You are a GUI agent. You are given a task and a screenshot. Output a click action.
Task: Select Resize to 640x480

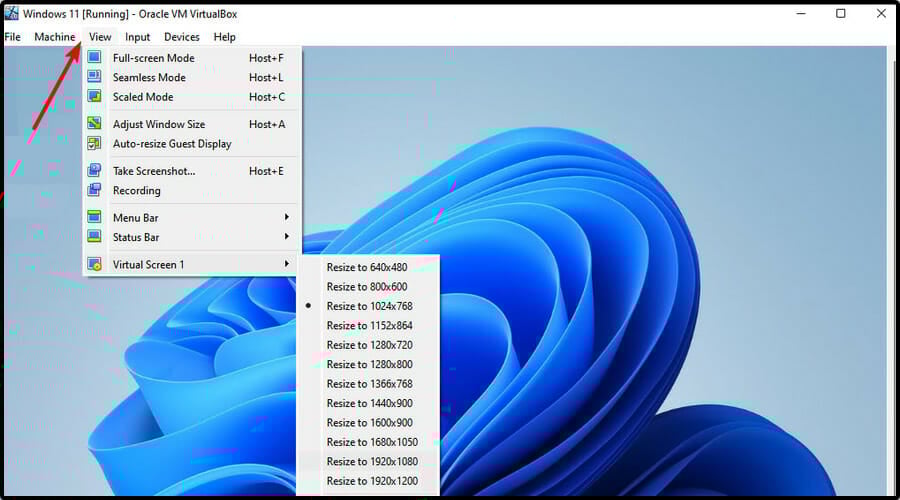368,268
